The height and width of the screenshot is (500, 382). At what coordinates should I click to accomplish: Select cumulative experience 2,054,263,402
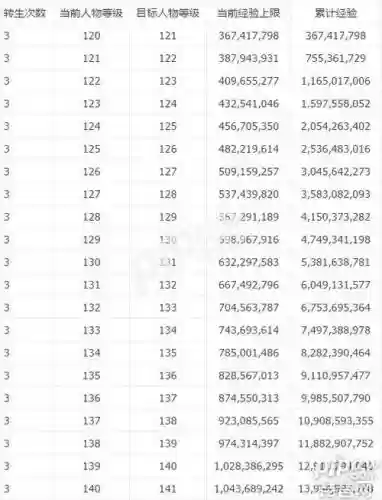tap(336, 126)
